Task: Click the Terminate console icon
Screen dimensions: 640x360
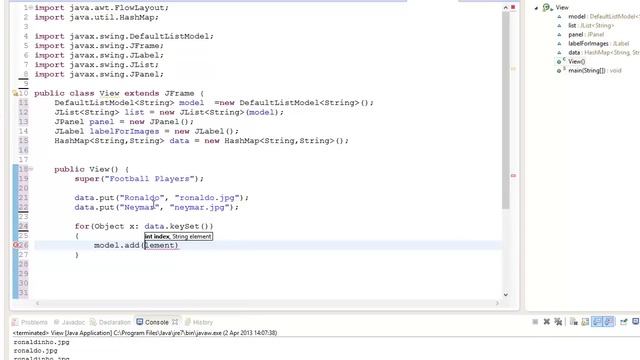Action: coord(535,322)
